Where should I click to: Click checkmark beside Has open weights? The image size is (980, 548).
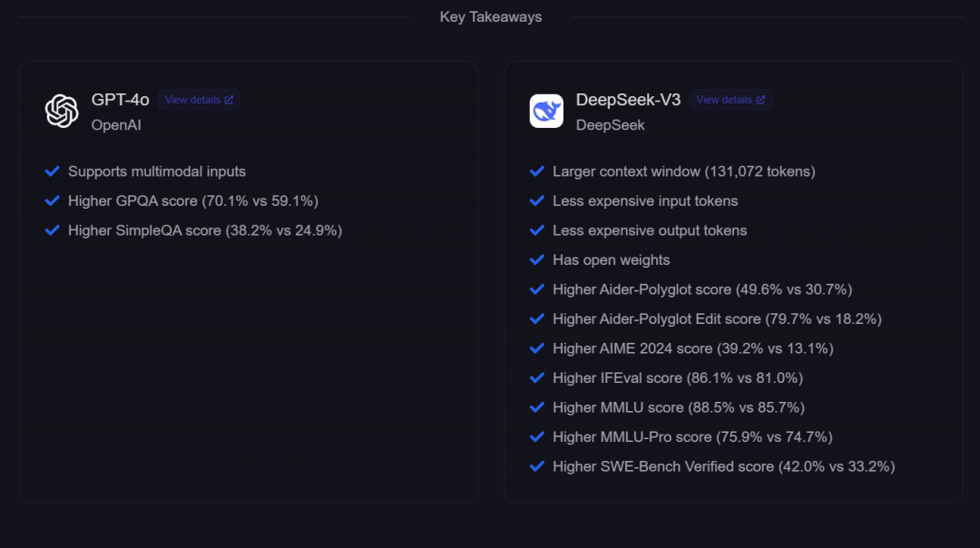click(x=537, y=259)
